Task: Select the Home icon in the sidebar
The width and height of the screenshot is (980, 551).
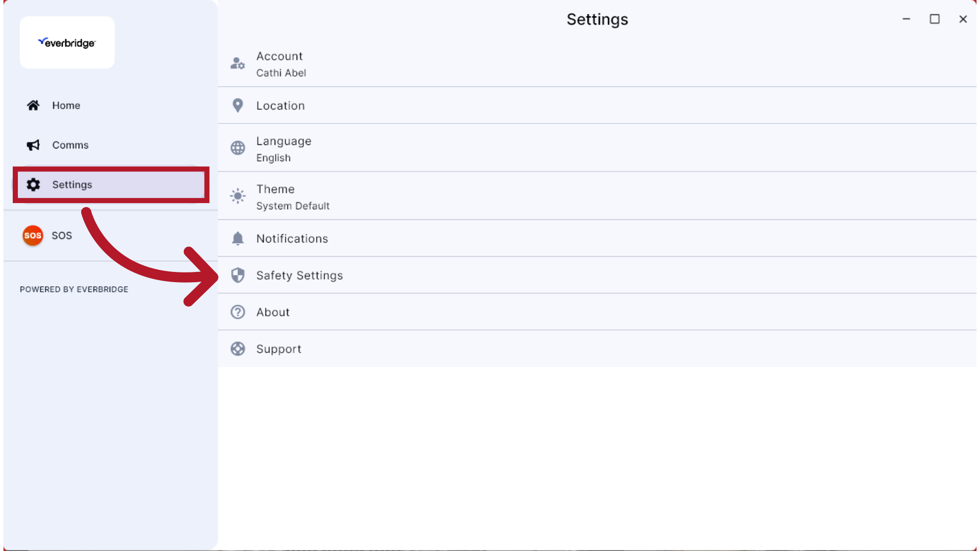Action: click(x=33, y=105)
